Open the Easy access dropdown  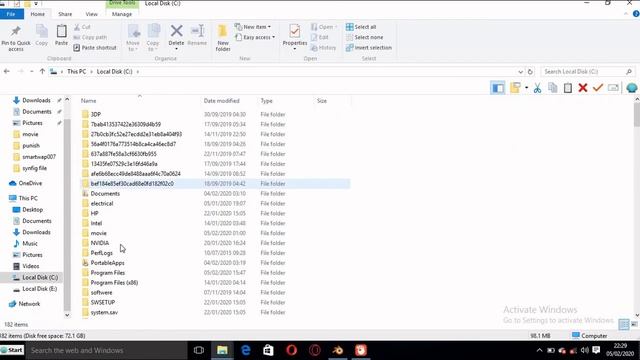[255, 37]
